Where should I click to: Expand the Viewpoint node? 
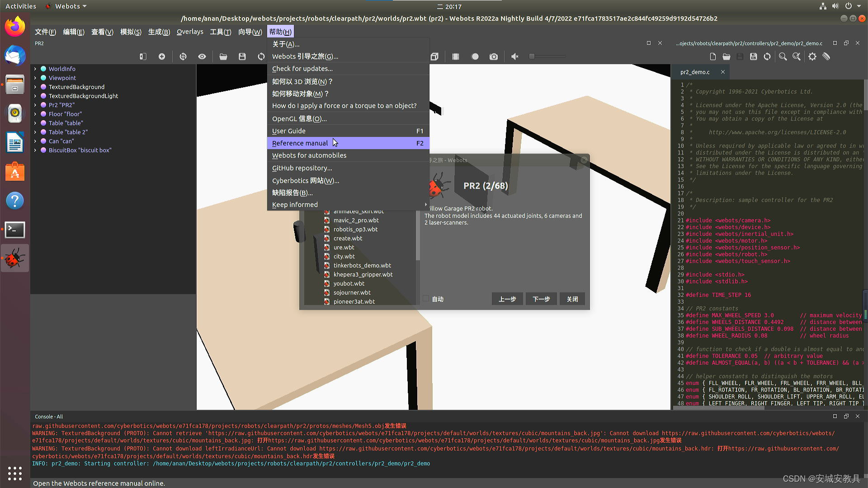(35, 78)
